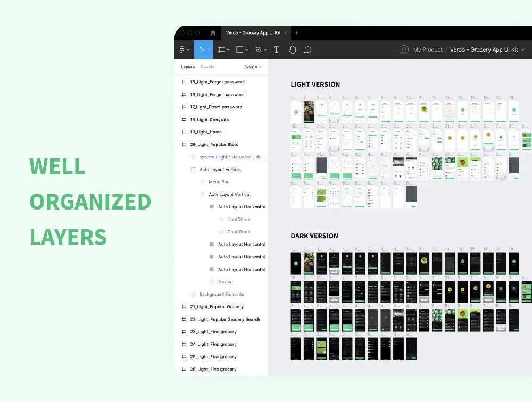Viewport: 532px width, 402px height.
Task: Select the Rectangle shape tool
Action: coord(239,49)
